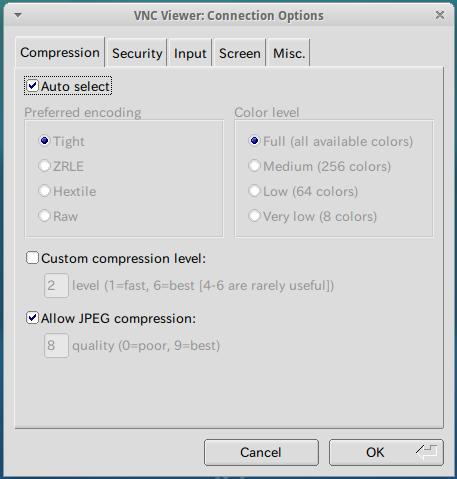Image resolution: width=457 pixels, height=479 pixels.
Task: Open the Input tab
Action: click(x=190, y=53)
